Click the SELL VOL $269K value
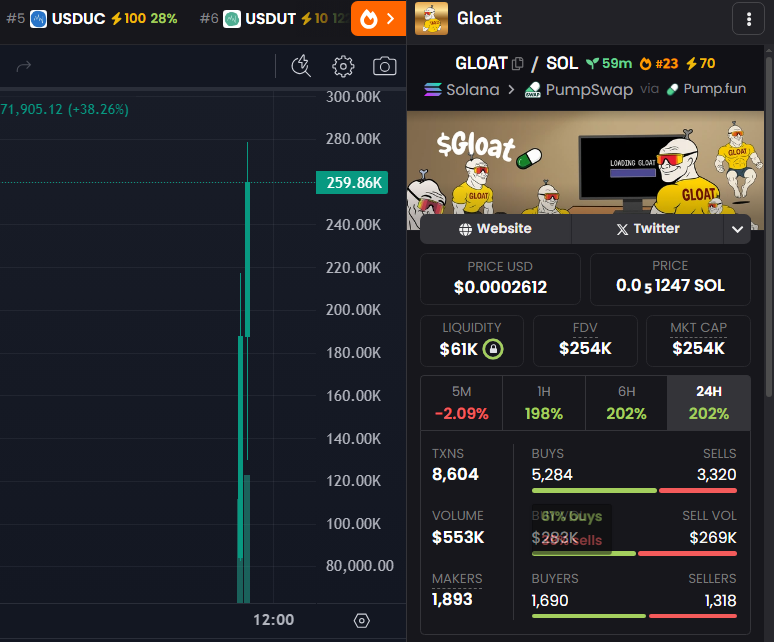Screen dimensions: 774x642 point(713,537)
